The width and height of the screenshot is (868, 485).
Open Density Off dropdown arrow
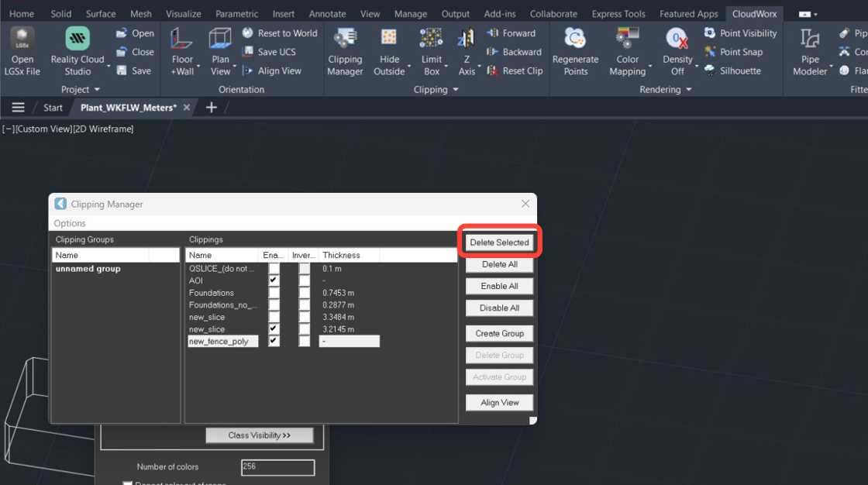697,67
